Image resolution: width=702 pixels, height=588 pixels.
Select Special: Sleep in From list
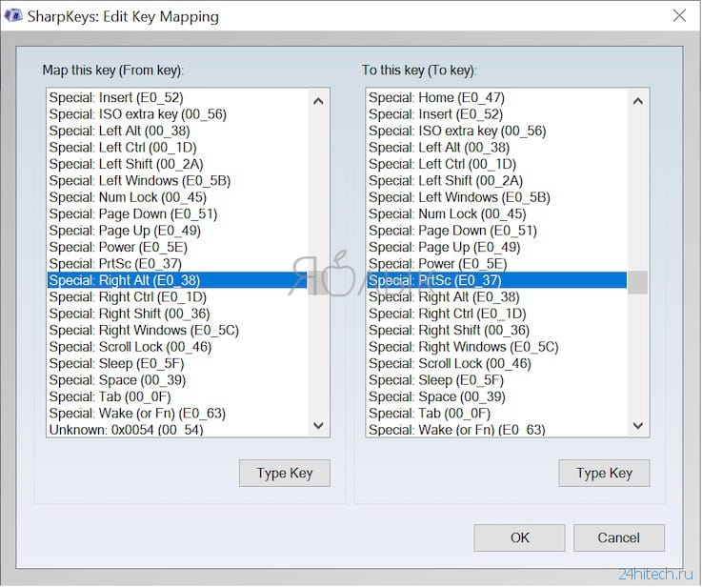point(177,363)
